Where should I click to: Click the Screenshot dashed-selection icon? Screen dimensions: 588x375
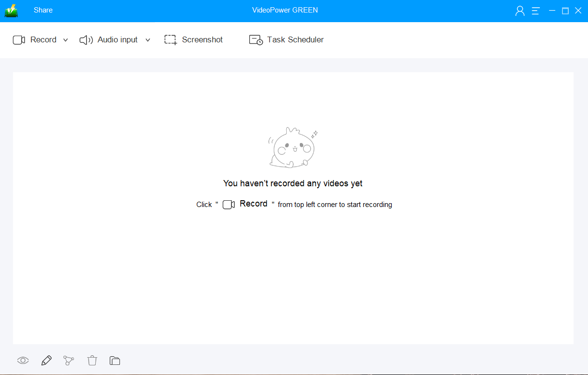pyautogui.click(x=170, y=40)
